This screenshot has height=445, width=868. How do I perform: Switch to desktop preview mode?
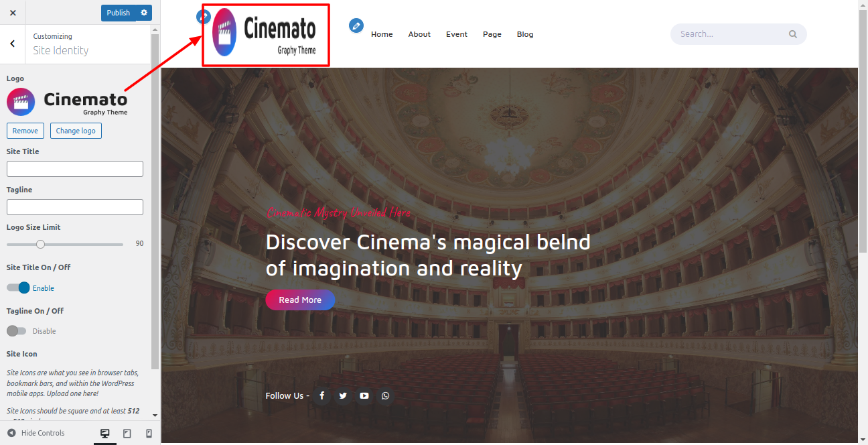(105, 434)
